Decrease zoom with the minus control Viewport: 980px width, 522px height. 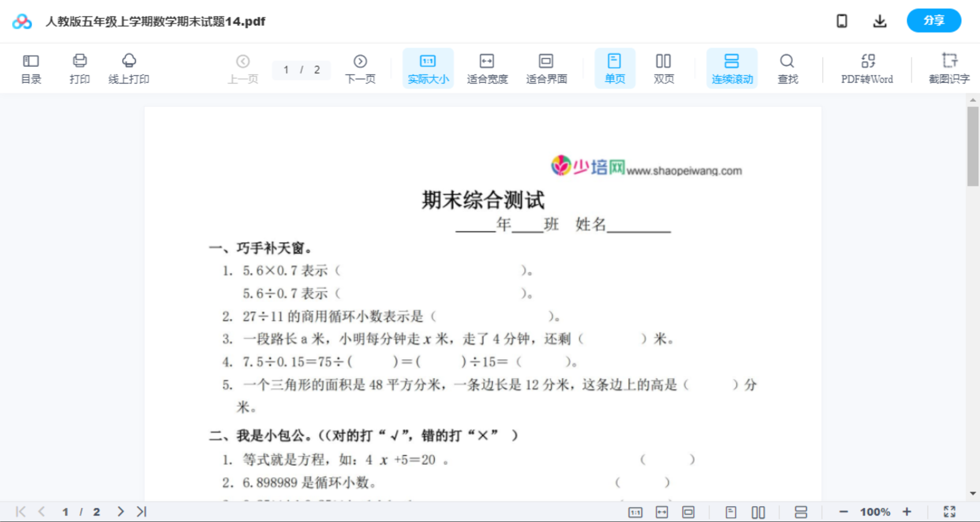point(845,511)
